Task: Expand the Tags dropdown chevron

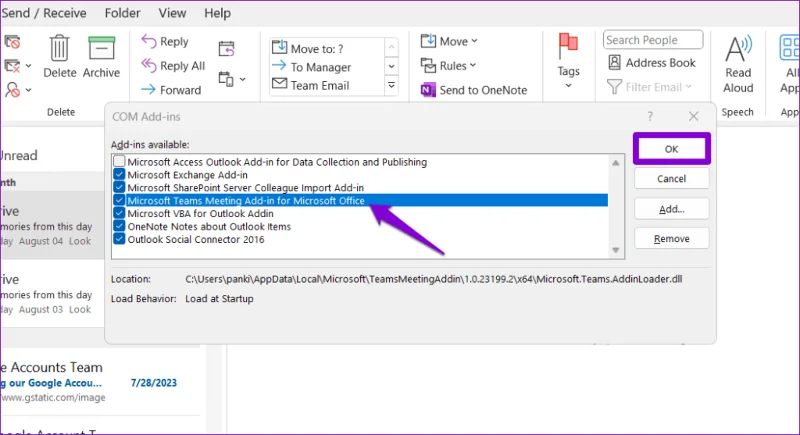Action: click(x=568, y=86)
